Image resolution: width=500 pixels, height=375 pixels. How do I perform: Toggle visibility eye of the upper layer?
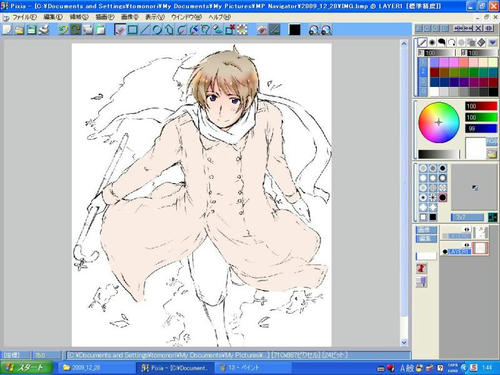pos(467,230)
